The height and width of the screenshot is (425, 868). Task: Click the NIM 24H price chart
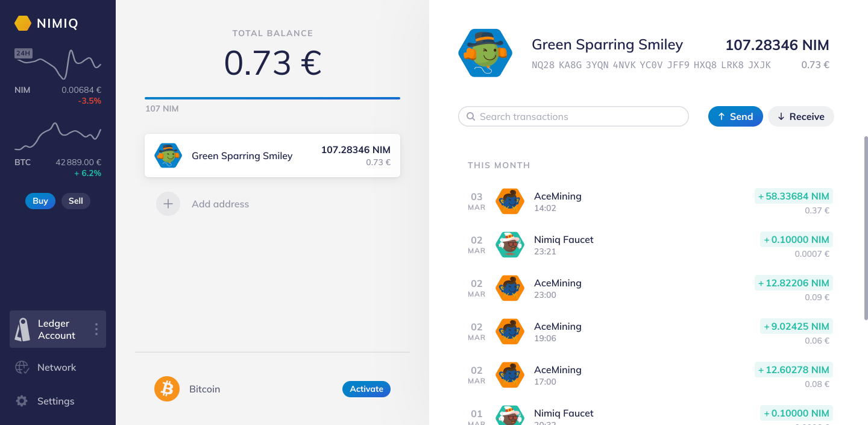point(58,63)
